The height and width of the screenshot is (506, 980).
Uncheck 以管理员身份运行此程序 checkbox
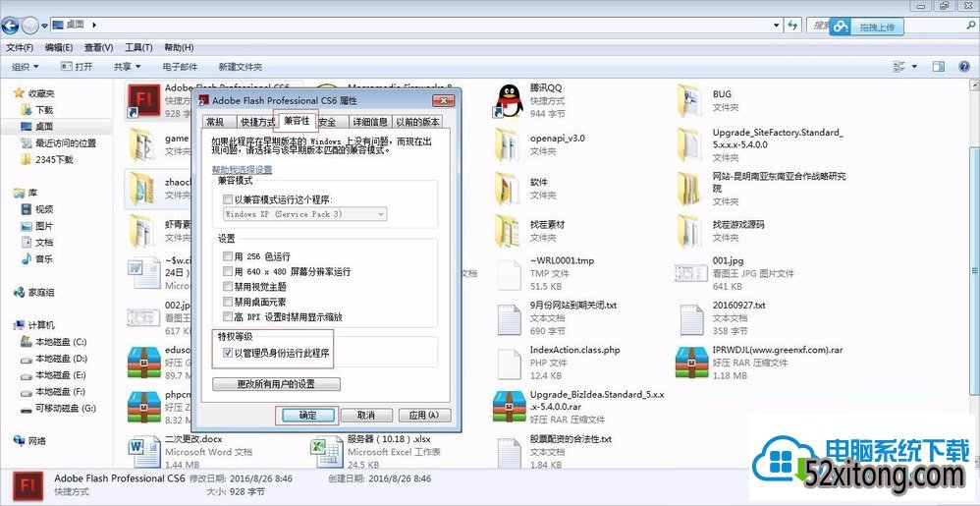pyautogui.click(x=228, y=353)
